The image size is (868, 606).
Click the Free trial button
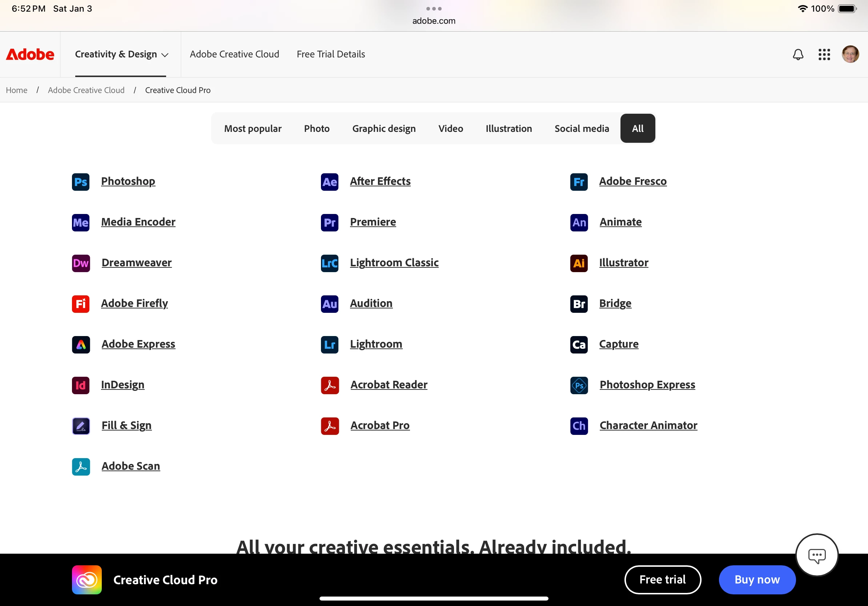[662, 579]
